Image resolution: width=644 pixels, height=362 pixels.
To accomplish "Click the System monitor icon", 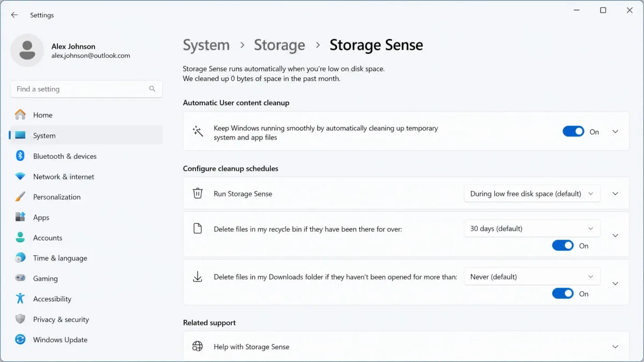I will [20, 136].
